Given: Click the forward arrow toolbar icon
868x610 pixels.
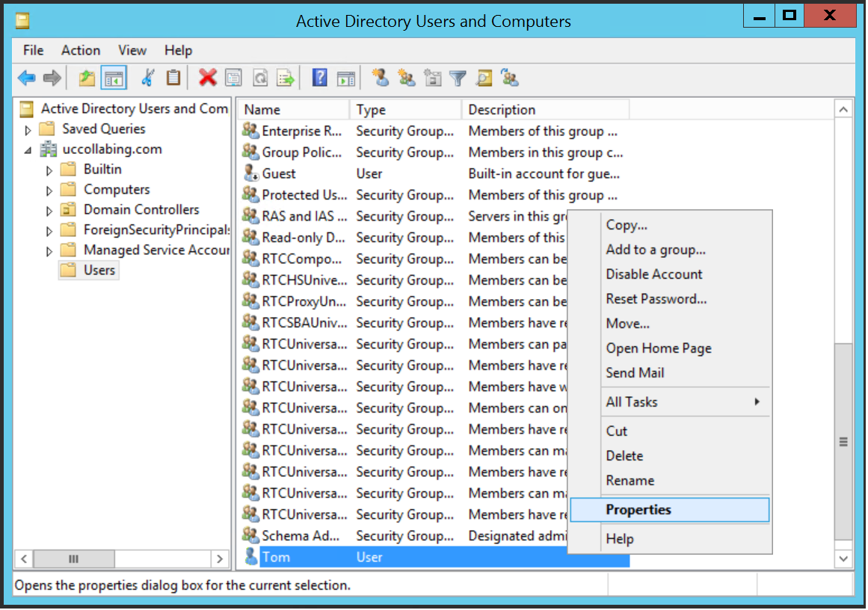Looking at the screenshot, I should click(x=52, y=78).
